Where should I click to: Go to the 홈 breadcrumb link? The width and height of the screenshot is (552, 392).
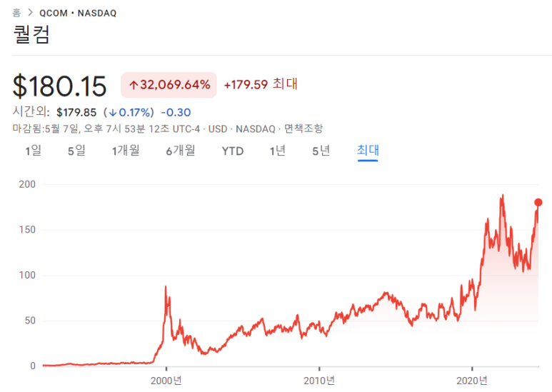tap(16, 13)
